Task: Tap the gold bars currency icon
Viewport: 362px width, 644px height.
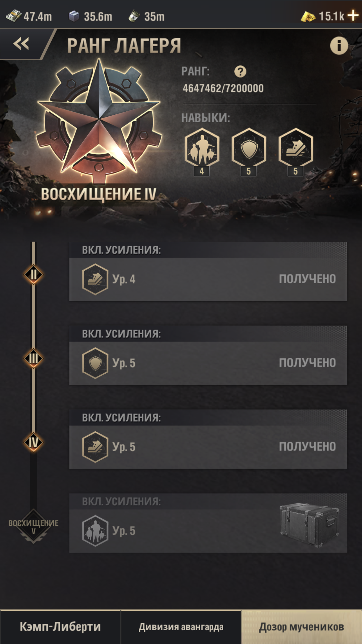Action: pyautogui.click(x=308, y=17)
